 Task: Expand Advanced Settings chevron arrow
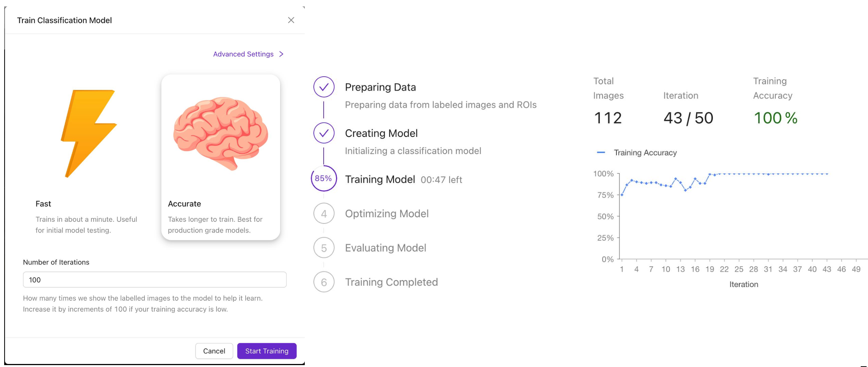281,54
